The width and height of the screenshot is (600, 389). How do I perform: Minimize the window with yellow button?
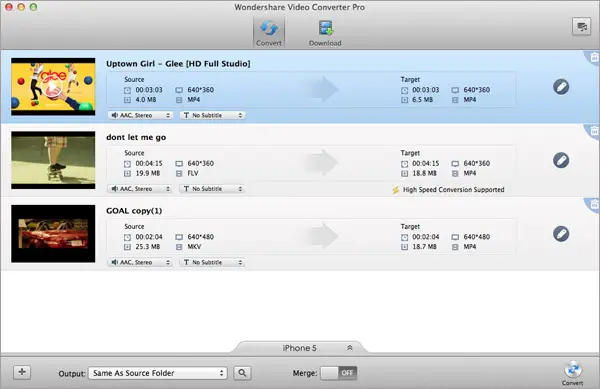pyautogui.click(x=21, y=7)
